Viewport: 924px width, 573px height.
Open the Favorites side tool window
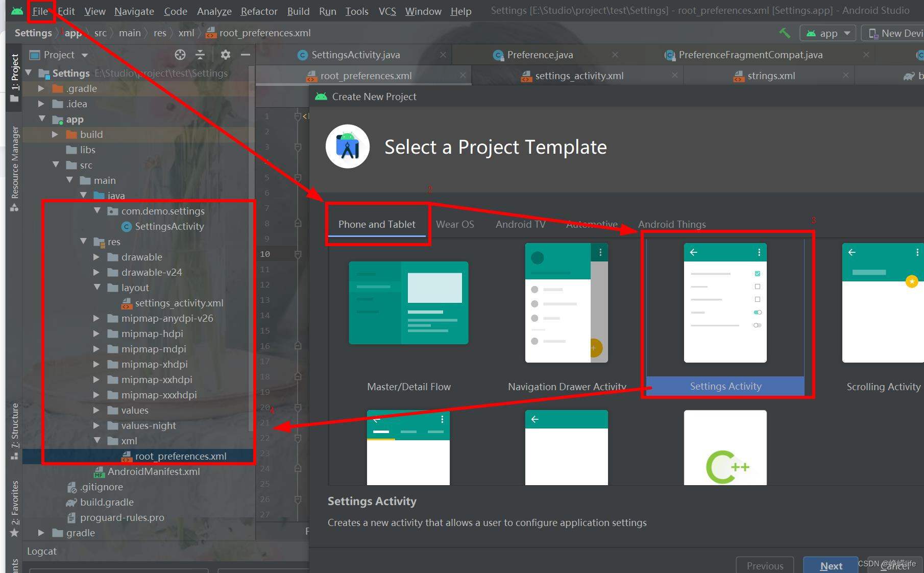pyautogui.click(x=15, y=509)
